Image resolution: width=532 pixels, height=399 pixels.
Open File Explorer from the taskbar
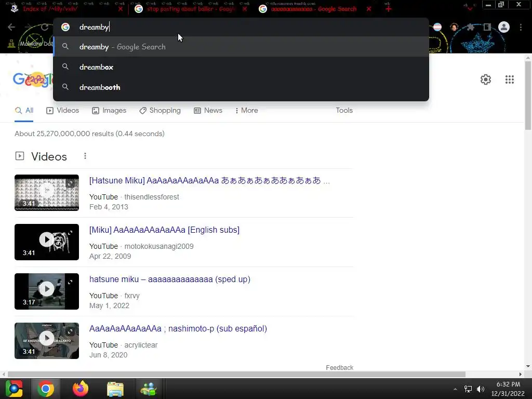pyautogui.click(x=115, y=389)
